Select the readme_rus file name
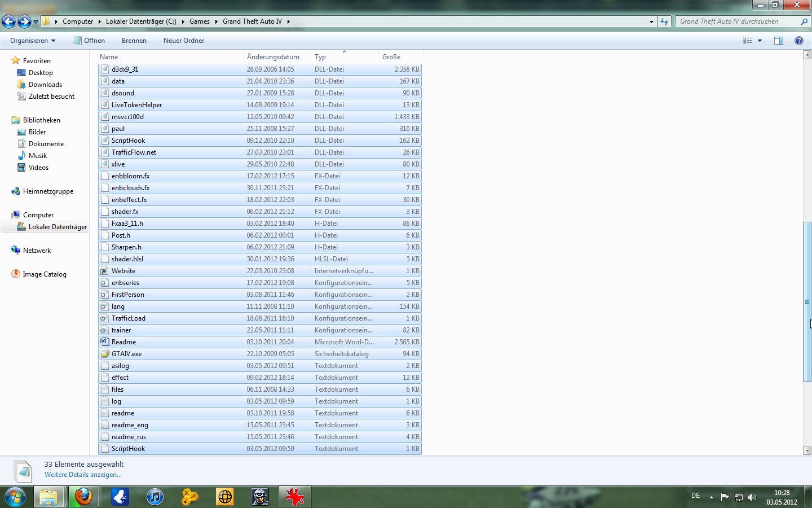The height and width of the screenshot is (508, 812). (x=129, y=437)
